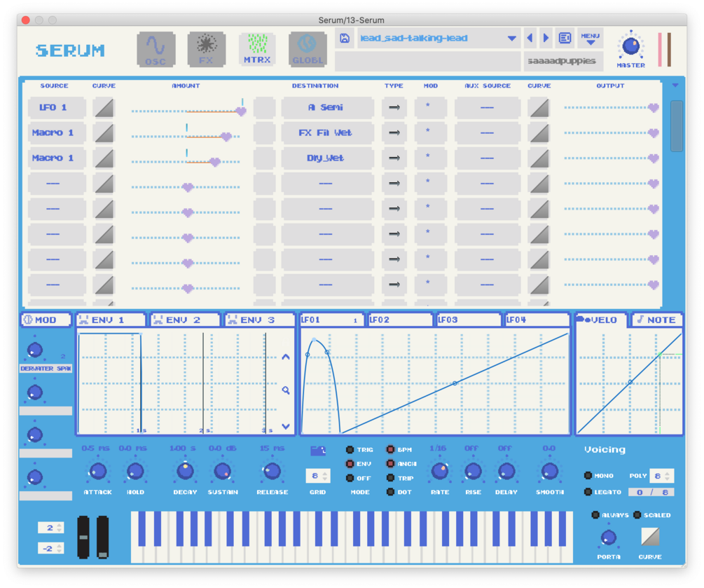The height and width of the screenshot is (588, 704).
Task: Open the preset browser list icon
Action: (x=565, y=38)
